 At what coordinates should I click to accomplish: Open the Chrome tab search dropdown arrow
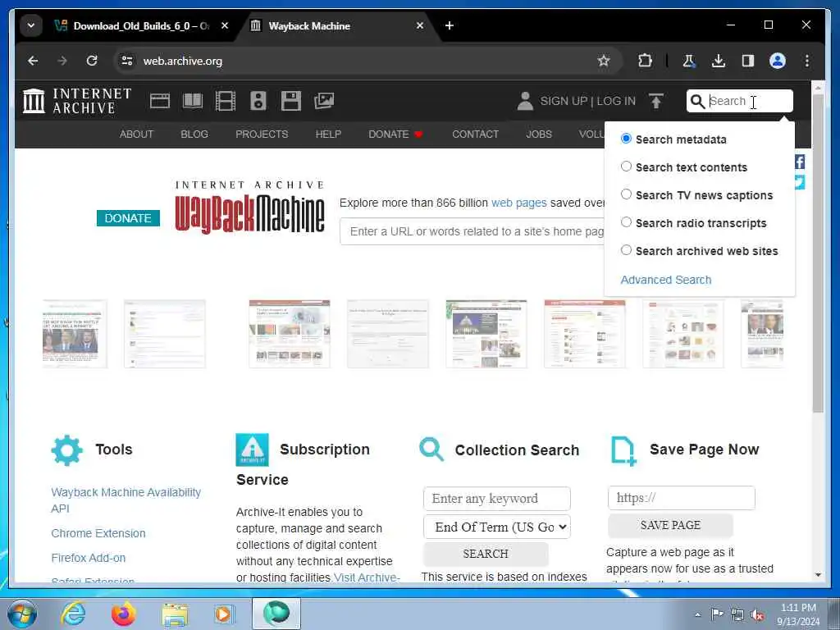[x=31, y=25]
